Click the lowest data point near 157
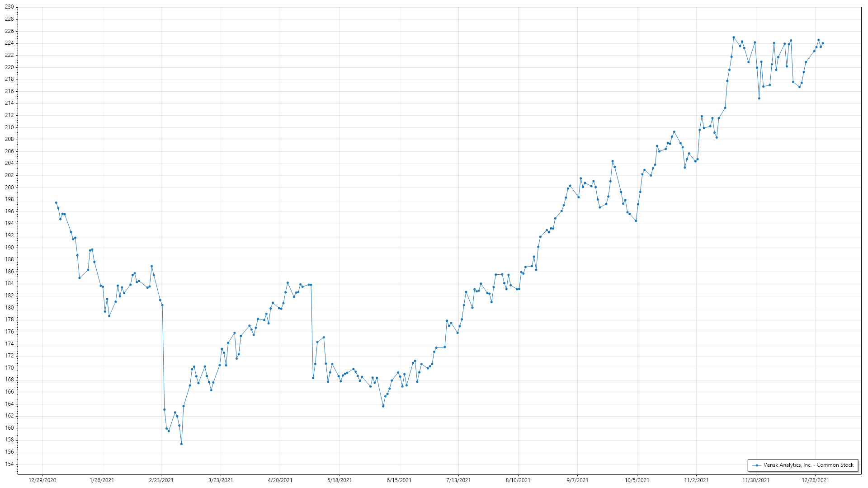 click(181, 444)
